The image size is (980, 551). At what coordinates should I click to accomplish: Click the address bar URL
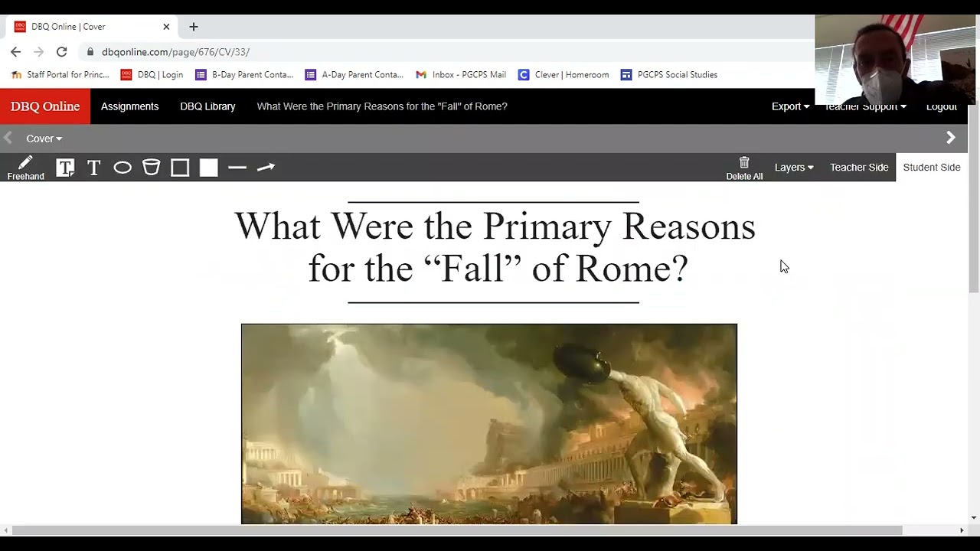[x=175, y=52]
